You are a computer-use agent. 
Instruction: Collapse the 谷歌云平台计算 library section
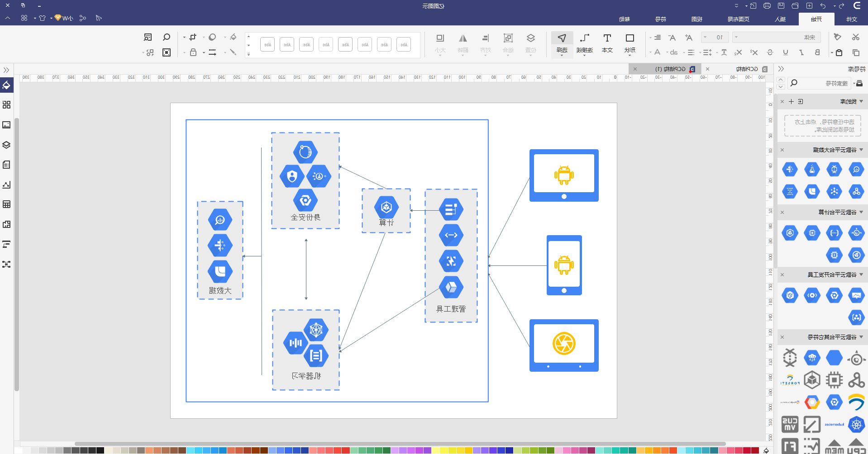(x=861, y=212)
